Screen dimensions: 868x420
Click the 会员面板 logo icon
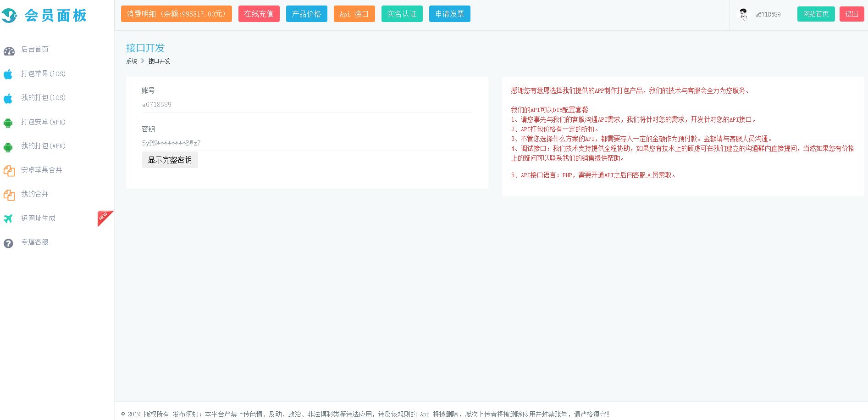point(9,16)
